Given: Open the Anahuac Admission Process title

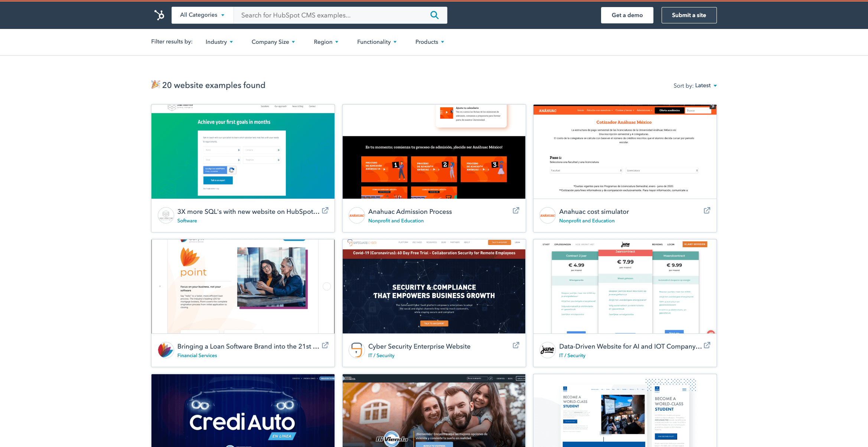Looking at the screenshot, I should [x=410, y=211].
